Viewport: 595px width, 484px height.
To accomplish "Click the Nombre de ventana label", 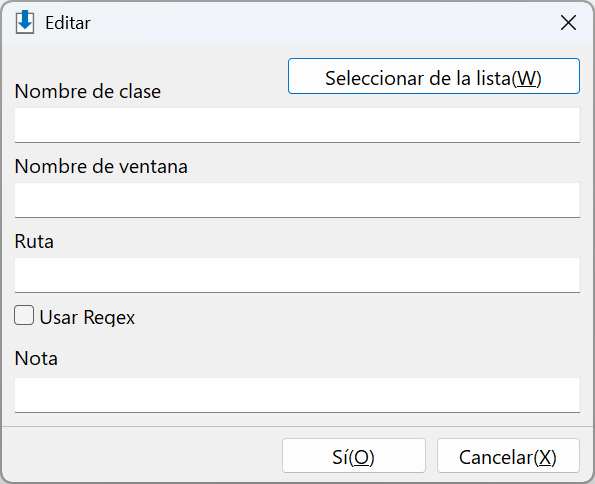I will pos(101,166).
